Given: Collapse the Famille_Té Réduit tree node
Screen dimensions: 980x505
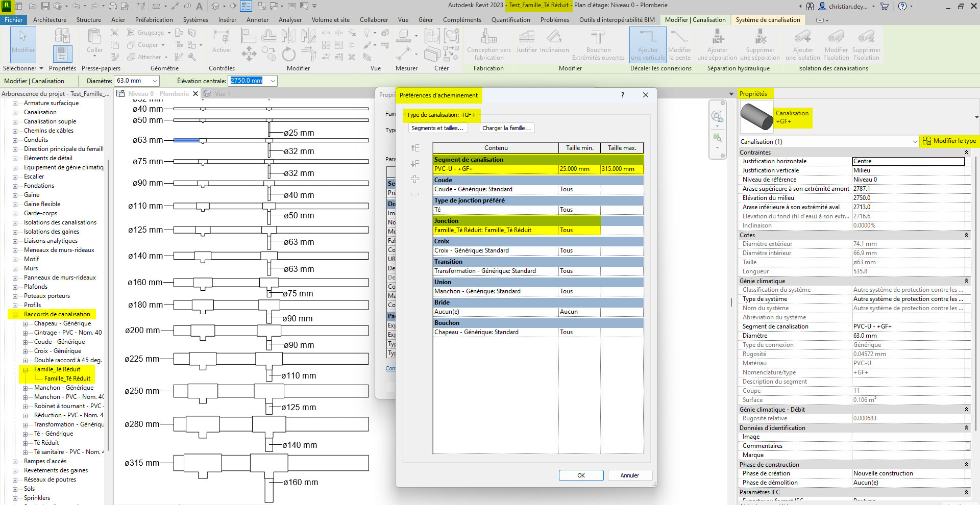Looking at the screenshot, I should point(26,369).
